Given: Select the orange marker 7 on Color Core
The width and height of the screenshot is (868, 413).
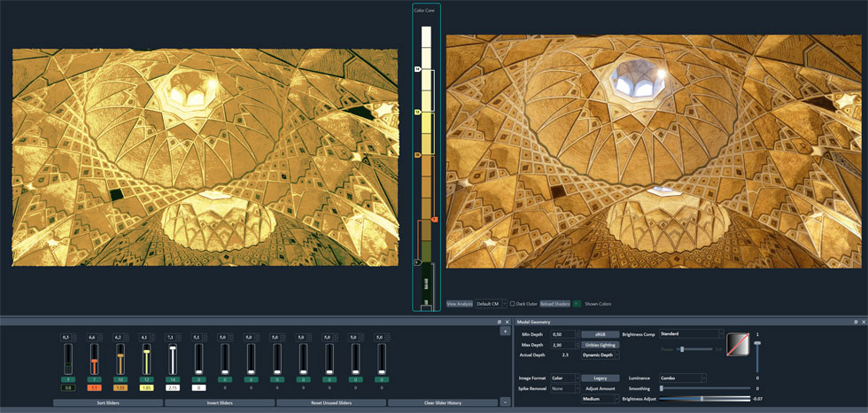Looking at the screenshot, I should pos(434,219).
